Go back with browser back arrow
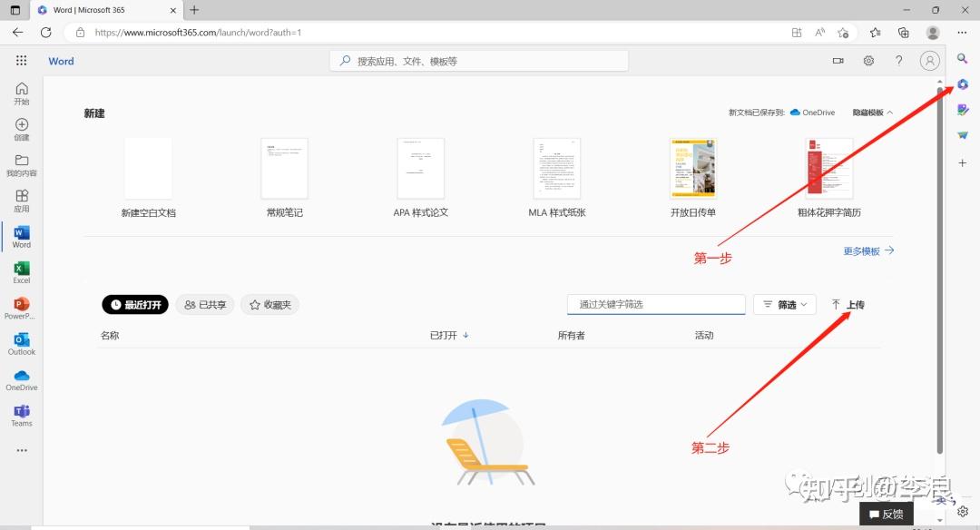This screenshot has width=980, height=530. pos(17,32)
